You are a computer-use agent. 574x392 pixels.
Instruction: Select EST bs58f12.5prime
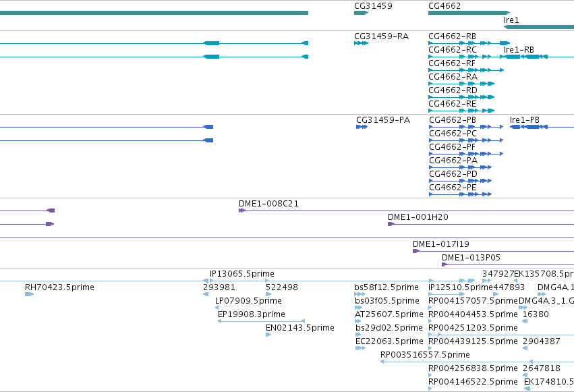[386, 287]
